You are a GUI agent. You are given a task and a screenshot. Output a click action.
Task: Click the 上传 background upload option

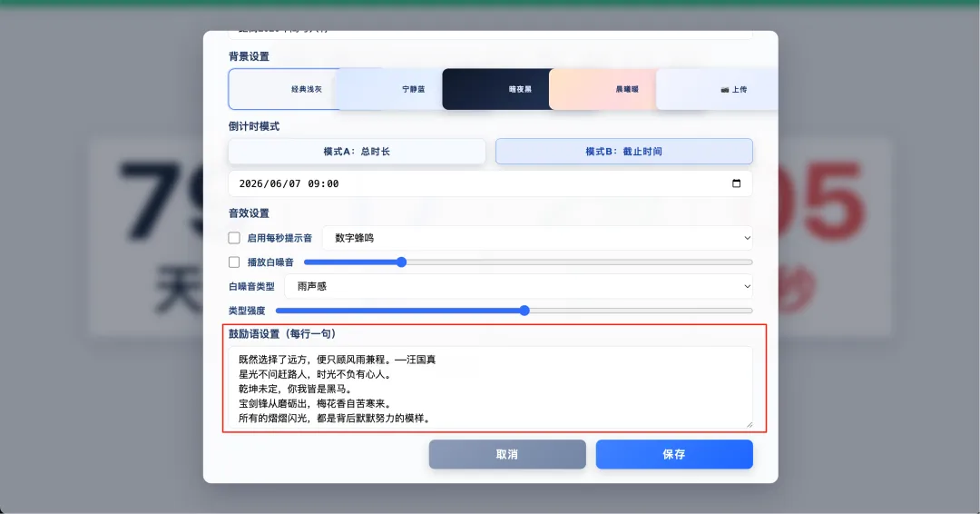(717, 89)
